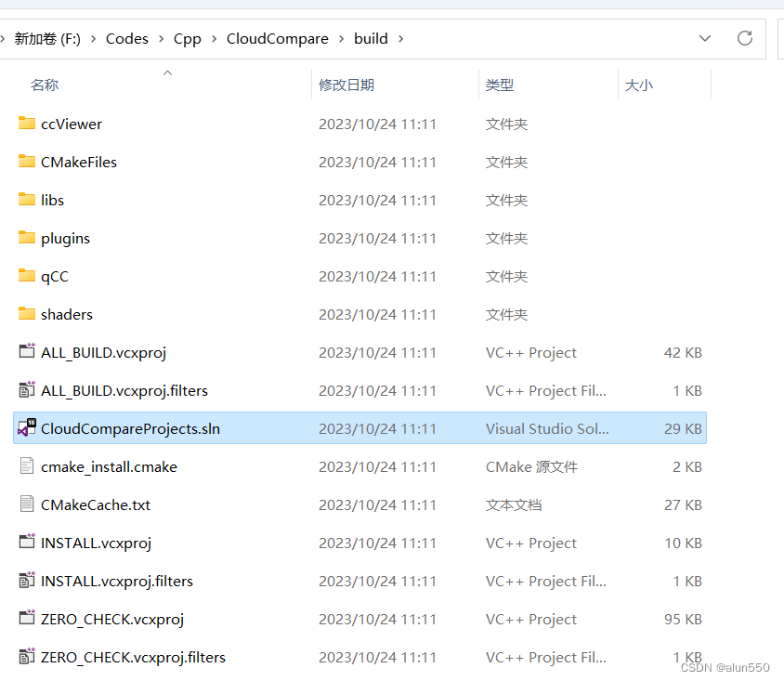Click the INSTALL.vcxproj.filters file icon
Viewport: 784px width, 681px height.
tap(27, 580)
